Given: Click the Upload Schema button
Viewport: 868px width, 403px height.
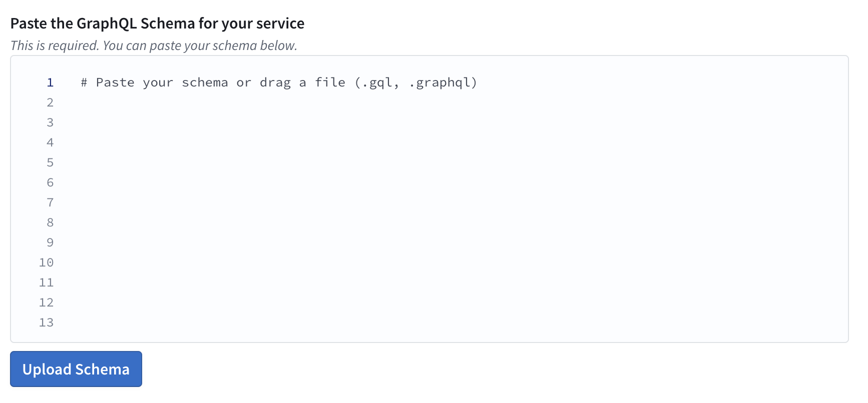Looking at the screenshot, I should coord(76,369).
